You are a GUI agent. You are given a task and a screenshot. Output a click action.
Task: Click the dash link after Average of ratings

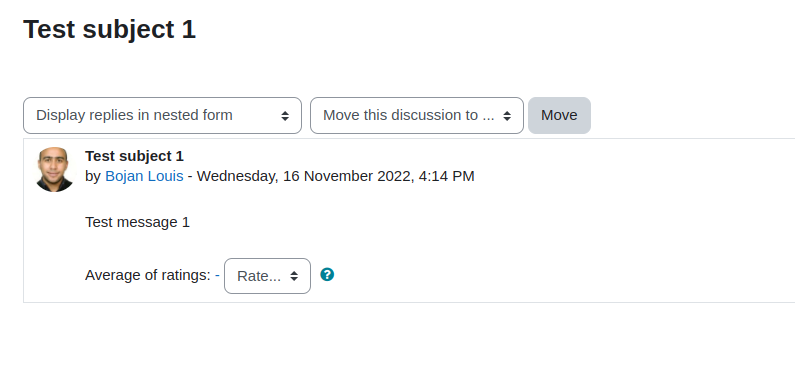click(217, 275)
